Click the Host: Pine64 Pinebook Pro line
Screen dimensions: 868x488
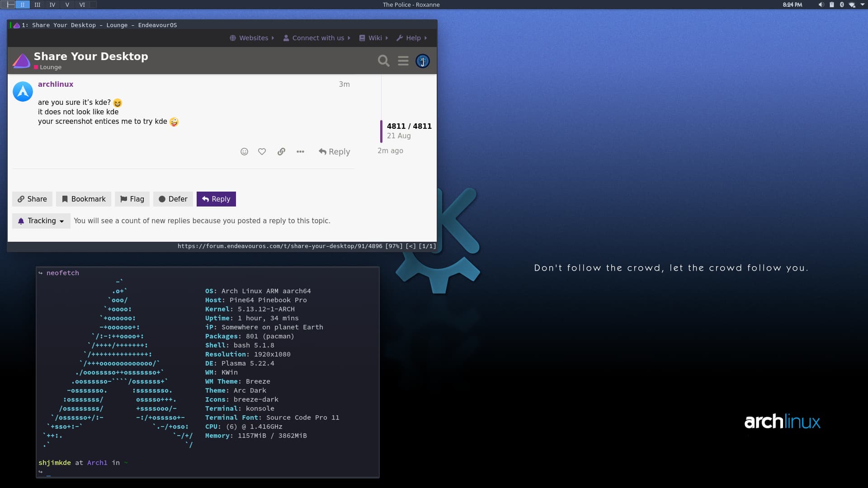point(256,300)
